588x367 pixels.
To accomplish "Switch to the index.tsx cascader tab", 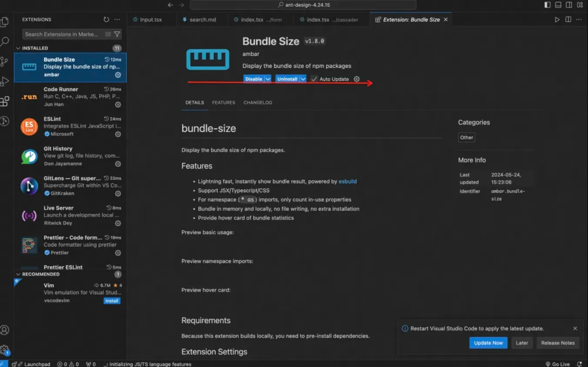I will 332,20.
